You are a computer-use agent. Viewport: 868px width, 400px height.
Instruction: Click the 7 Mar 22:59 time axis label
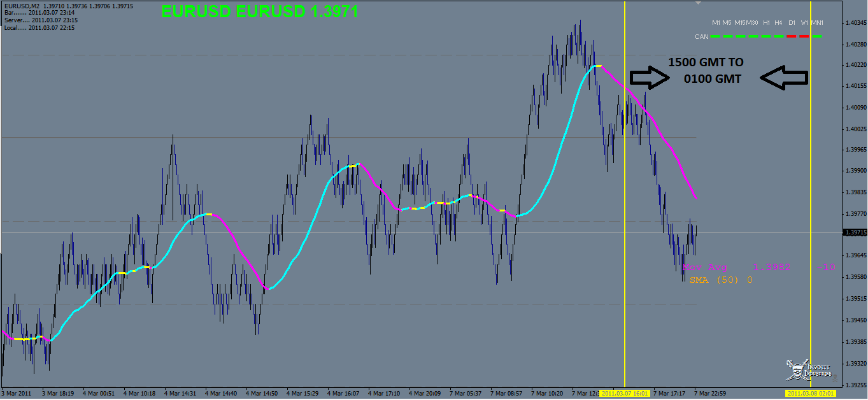click(710, 394)
